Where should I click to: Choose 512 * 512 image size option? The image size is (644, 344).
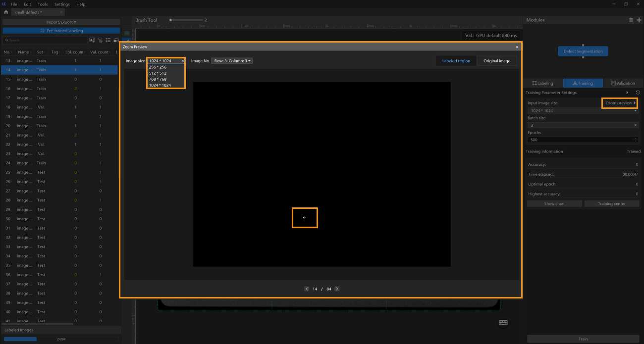tap(166, 73)
